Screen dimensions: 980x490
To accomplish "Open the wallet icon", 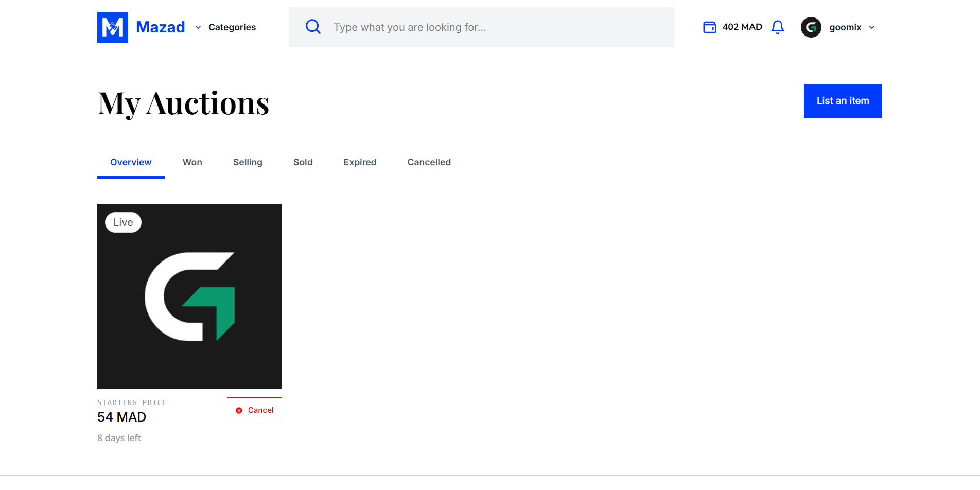I will pyautogui.click(x=710, y=27).
